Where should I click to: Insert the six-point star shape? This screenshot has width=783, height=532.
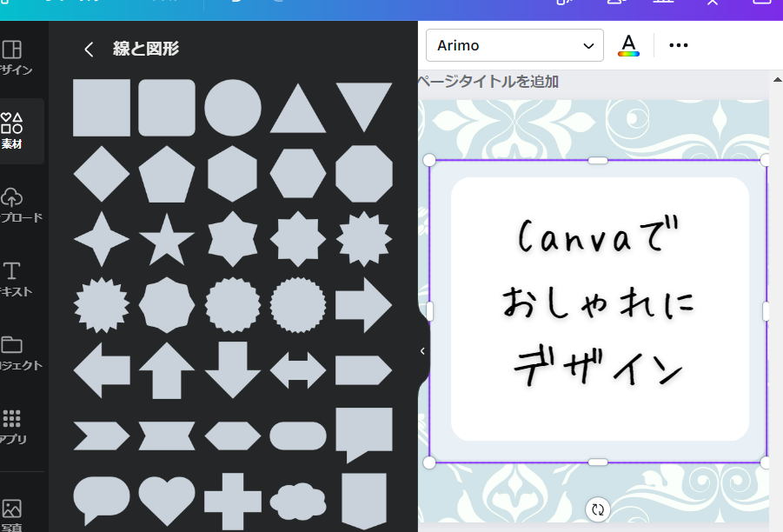click(x=233, y=239)
